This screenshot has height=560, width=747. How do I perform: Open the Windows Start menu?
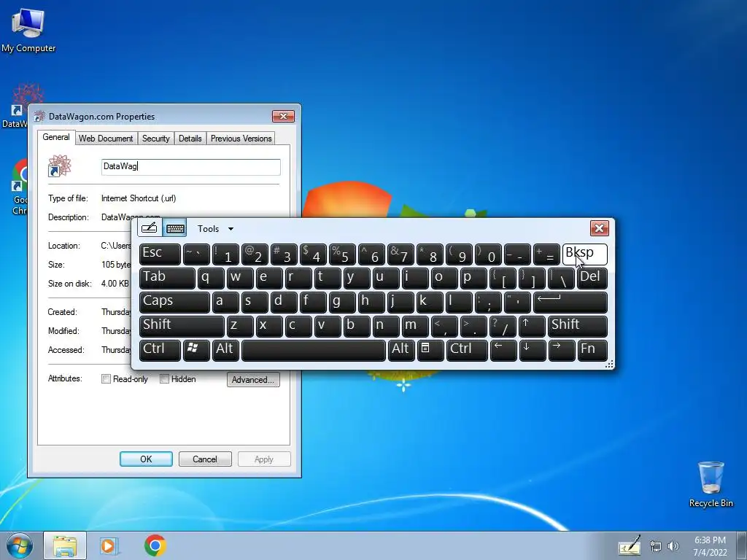pyautogui.click(x=18, y=545)
